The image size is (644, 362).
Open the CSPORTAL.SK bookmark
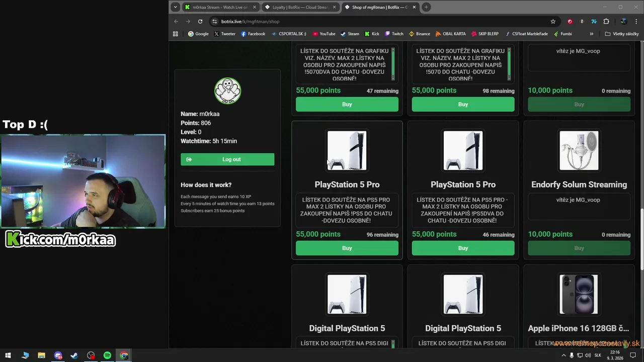coord(289,34)
